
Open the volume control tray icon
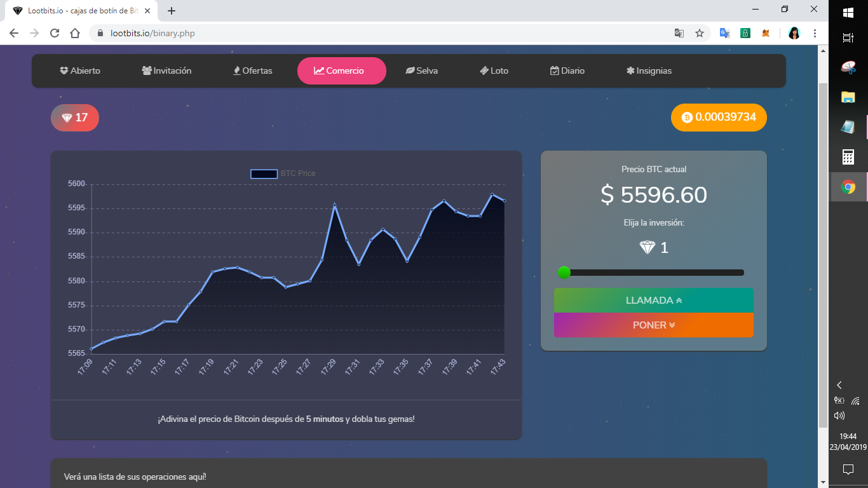839,416
